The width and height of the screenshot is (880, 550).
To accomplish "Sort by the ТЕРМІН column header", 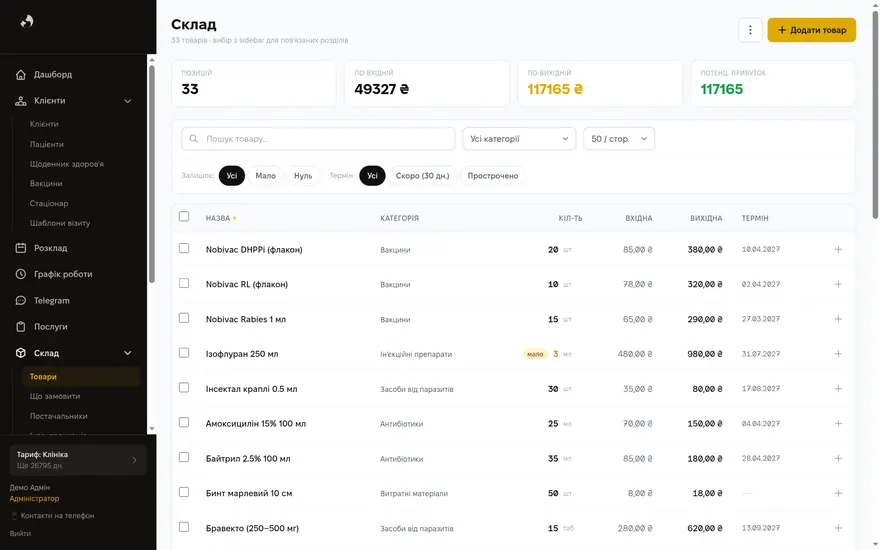I will (x=755, y=218).
